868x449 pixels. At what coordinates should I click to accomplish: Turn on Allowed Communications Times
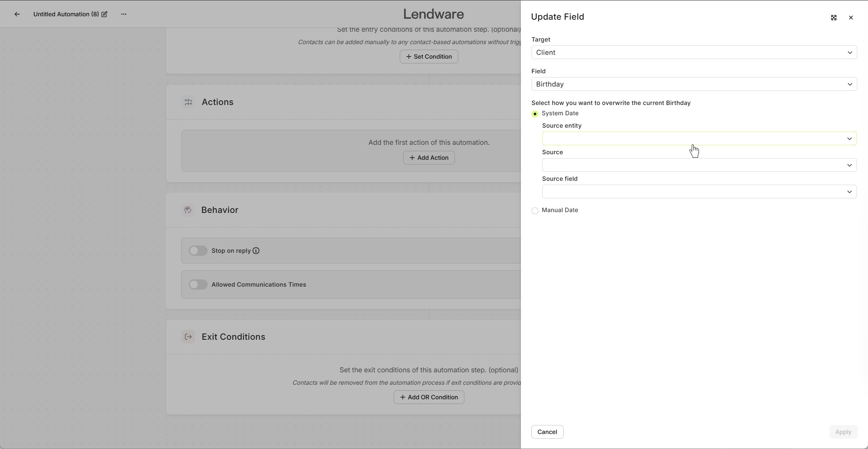[x=198, y=284]
